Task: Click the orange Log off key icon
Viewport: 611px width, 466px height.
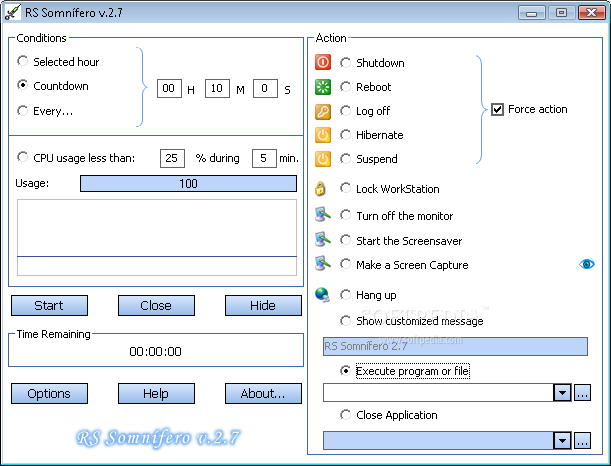Action: click(x=323, y=111)
